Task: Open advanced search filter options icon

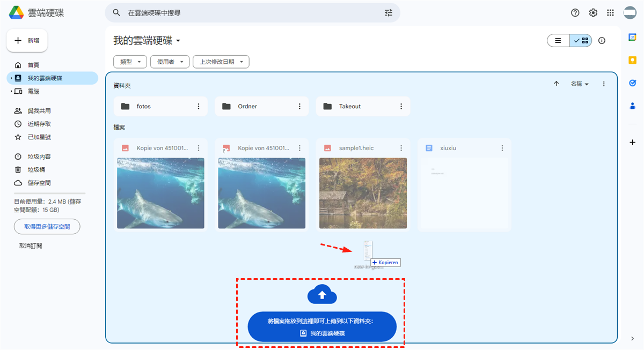Action: [x=389, y=13]
